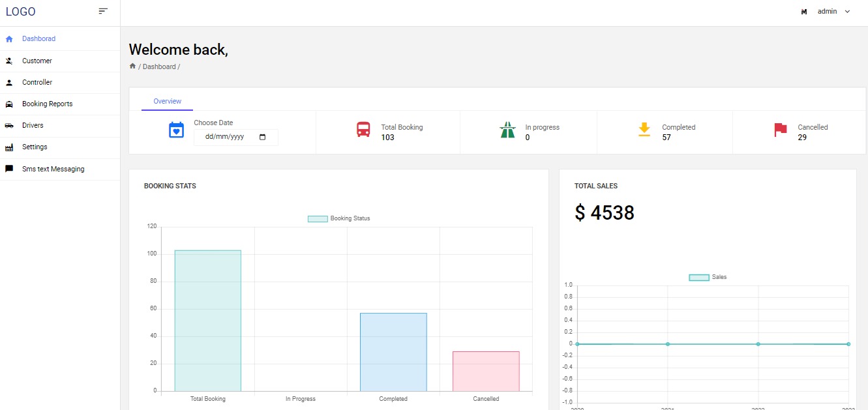Click the Completed value 57

point(666,138)
